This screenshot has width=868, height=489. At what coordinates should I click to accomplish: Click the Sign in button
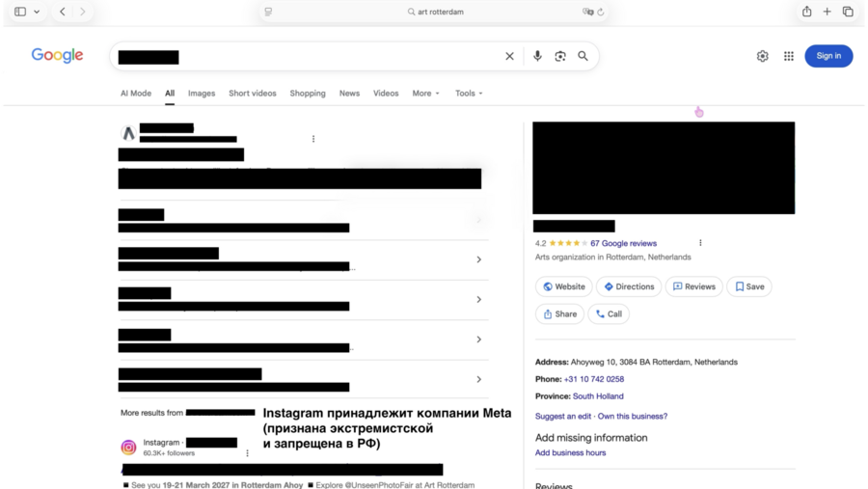point(828,56)
